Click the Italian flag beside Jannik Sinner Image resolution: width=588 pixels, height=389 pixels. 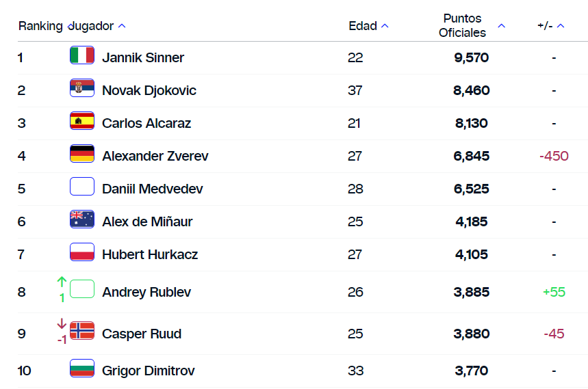[x=82, y=55]
